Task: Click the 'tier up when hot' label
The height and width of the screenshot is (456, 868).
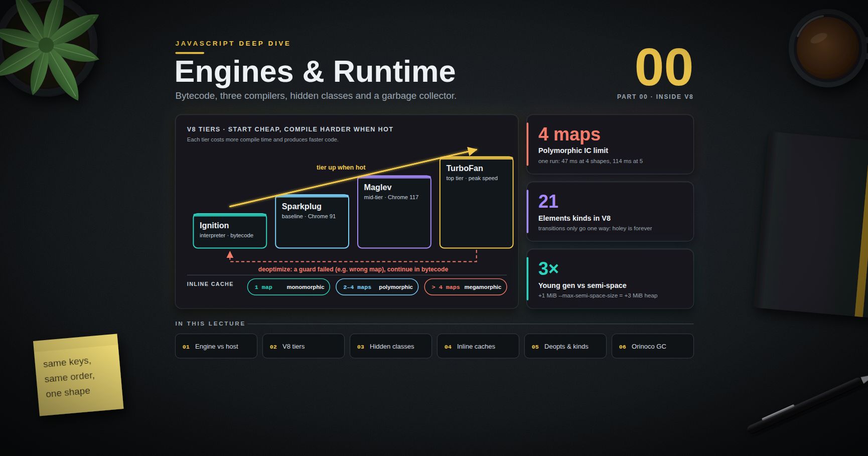Action: point(341,168)
